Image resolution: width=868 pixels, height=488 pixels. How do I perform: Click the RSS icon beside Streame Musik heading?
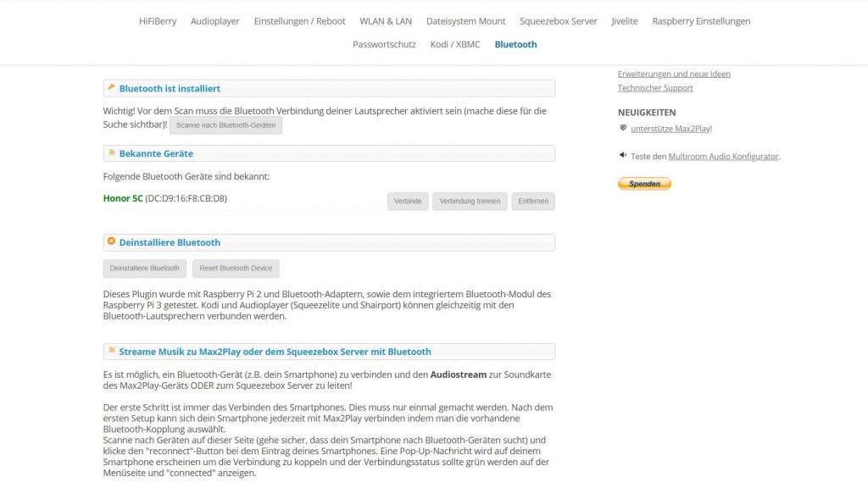pos(111,350)
